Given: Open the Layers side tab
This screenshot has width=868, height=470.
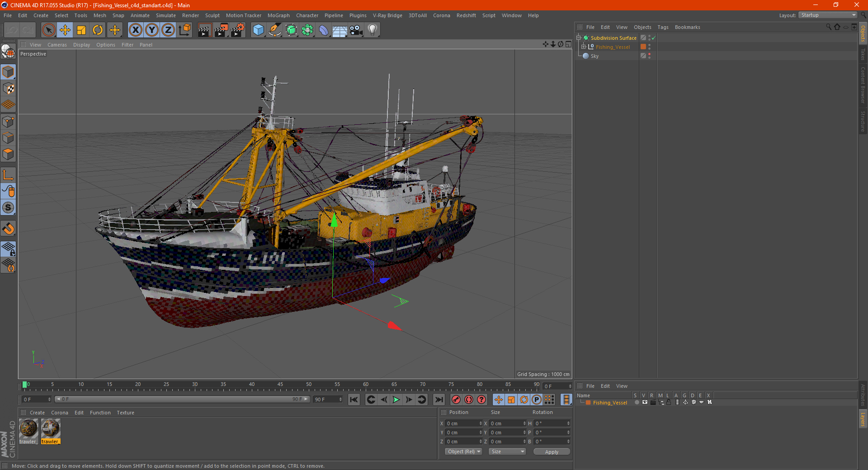Looking at the screenshot, I should tap(863, 418).
